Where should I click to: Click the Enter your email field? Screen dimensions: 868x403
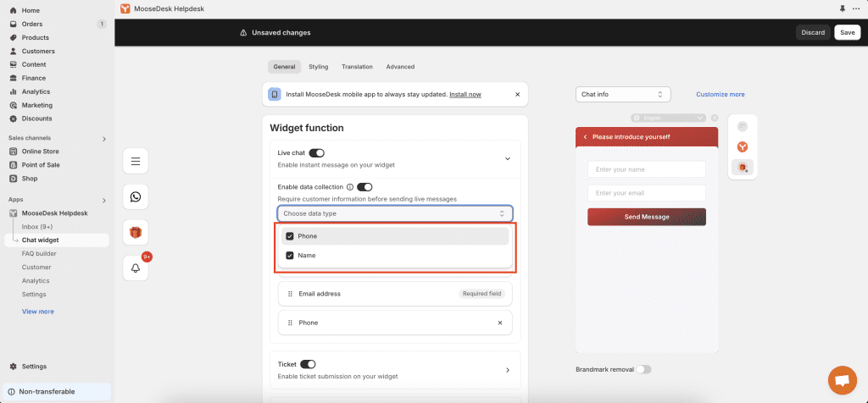tap(647, 193)
